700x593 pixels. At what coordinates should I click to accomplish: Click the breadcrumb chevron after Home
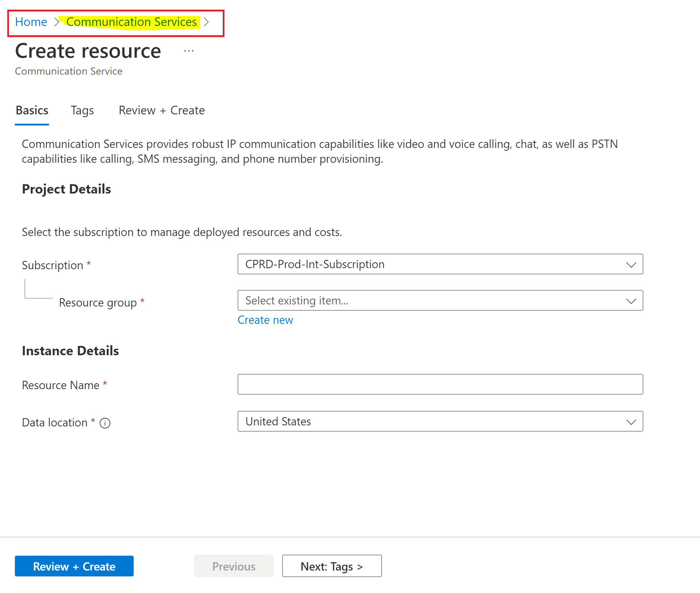[57, 22]
